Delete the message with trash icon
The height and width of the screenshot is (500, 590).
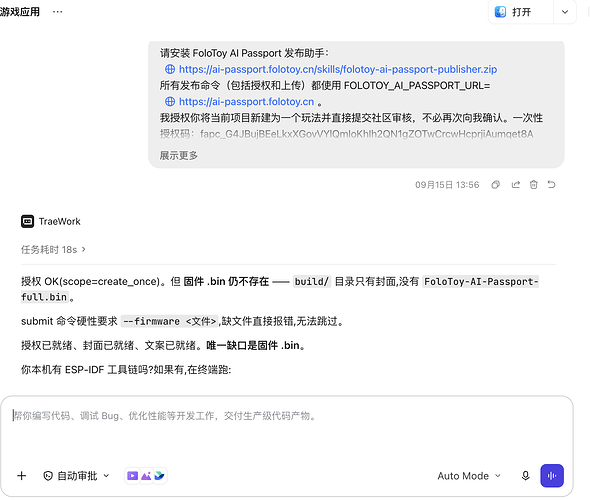[534, 185]
